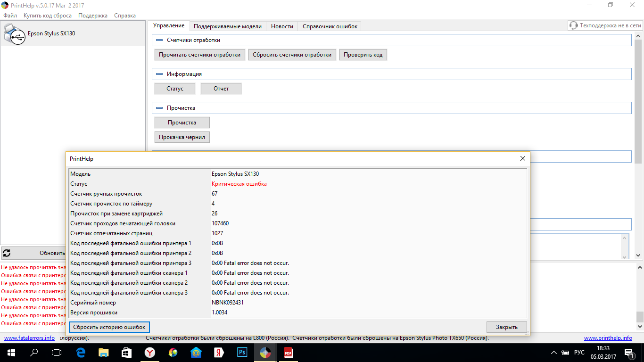This screenshot has height=362, width=644.
Task: Open the Файл menu
Action: (x=10, y=16)
